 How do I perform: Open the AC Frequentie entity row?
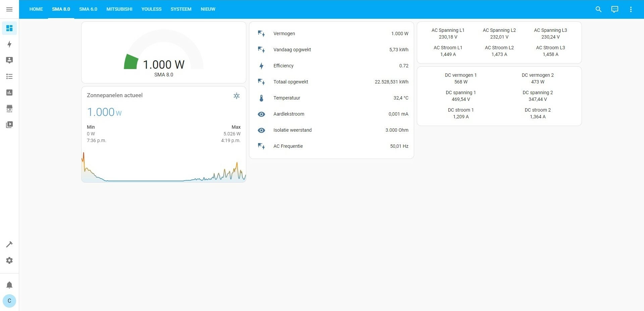332,146
